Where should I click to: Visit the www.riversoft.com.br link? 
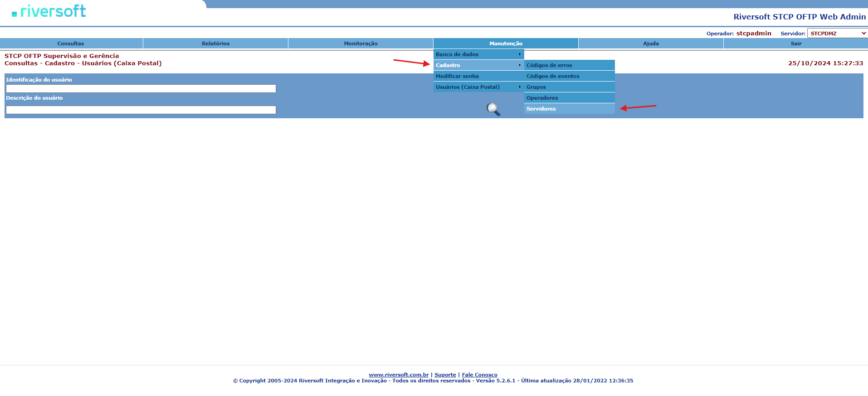pos(399,375)
